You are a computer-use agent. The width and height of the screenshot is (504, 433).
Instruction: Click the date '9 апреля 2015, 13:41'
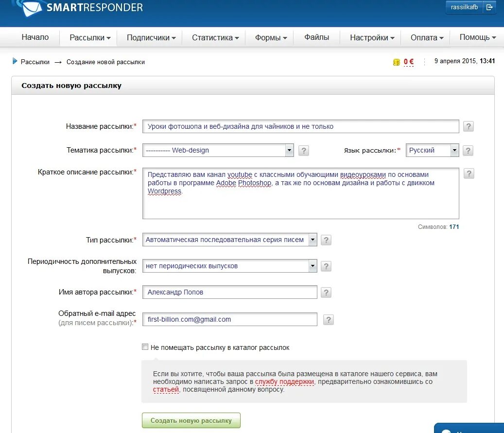(465, 61)
